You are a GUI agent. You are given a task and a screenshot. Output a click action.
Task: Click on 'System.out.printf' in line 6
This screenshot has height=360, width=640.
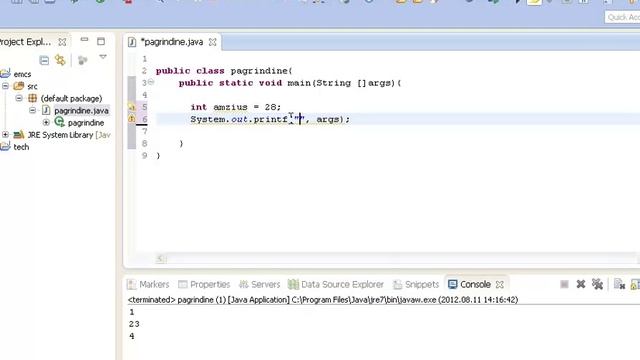point(239,119)
